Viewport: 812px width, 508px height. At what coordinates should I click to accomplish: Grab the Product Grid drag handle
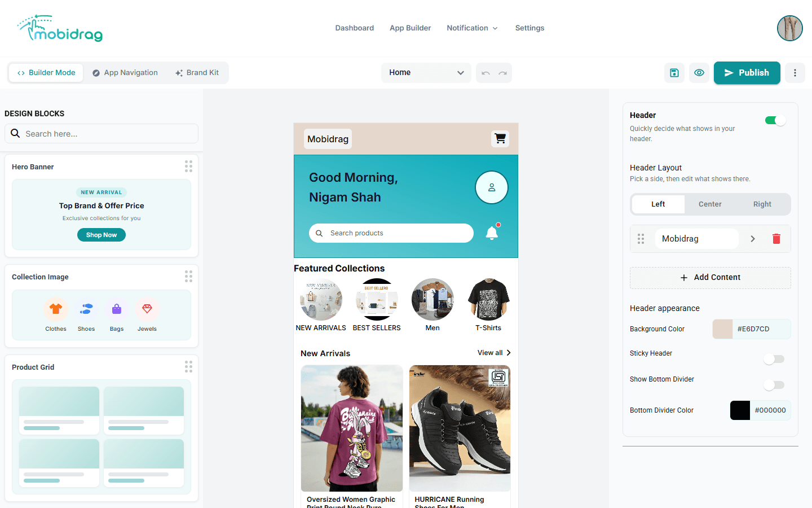coord(188,366)
